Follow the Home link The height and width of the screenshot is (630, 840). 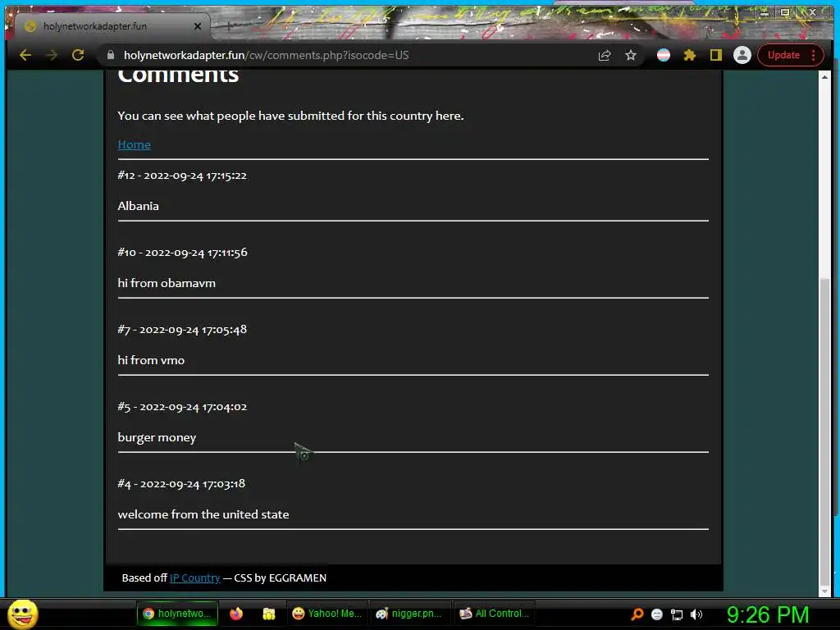(134, 144)
